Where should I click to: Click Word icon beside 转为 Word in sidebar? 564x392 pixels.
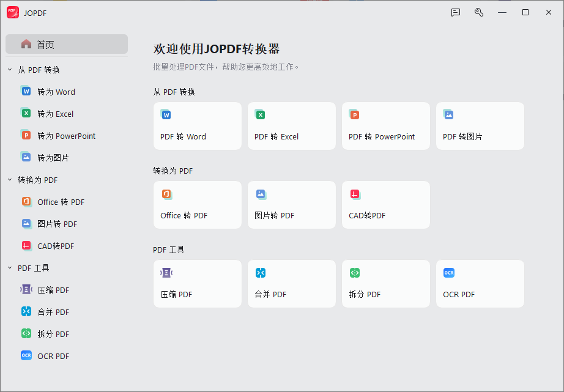click(26, 91)
